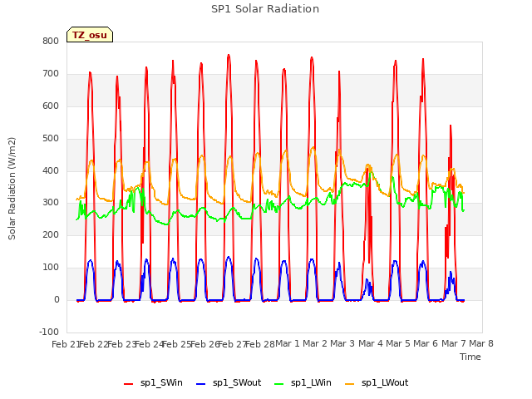Click the Mar 6 x-axis label
The width and height of the screenshot is (532, 399).
click(x=426, y=343)
